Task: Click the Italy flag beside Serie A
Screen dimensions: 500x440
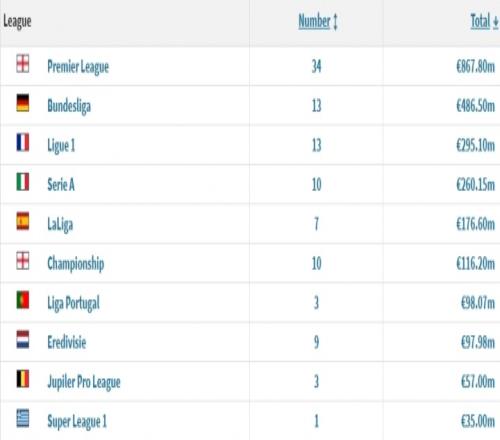Action: coord(23,182)
